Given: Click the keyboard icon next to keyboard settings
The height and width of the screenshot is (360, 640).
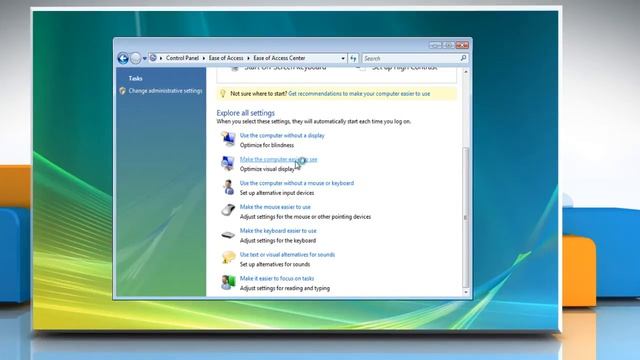Looking at the screenshot, I should [228, 235].
